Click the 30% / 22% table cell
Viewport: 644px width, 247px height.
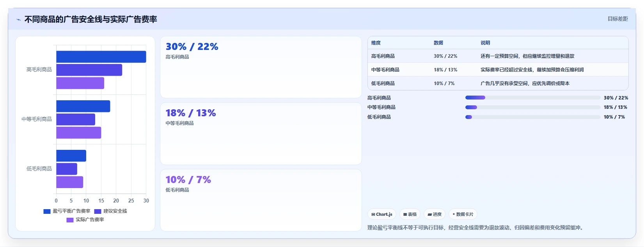pyautogui.click(x=445, y=56)
